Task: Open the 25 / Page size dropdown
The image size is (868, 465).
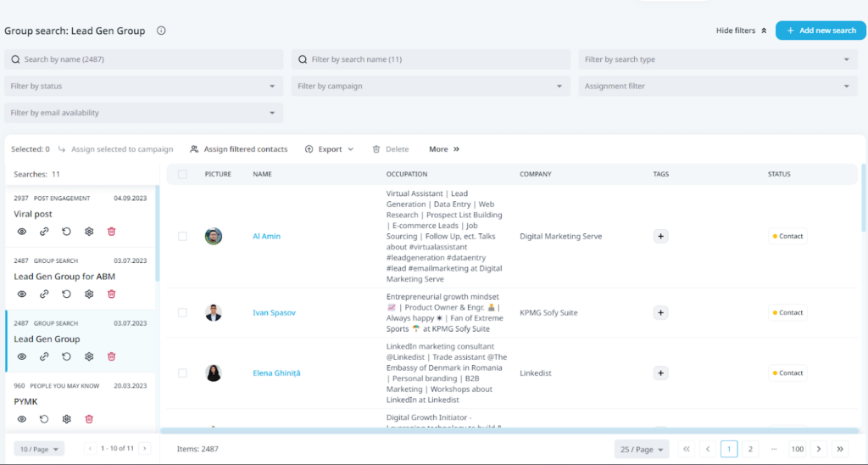Action: [x=642, y=449]
